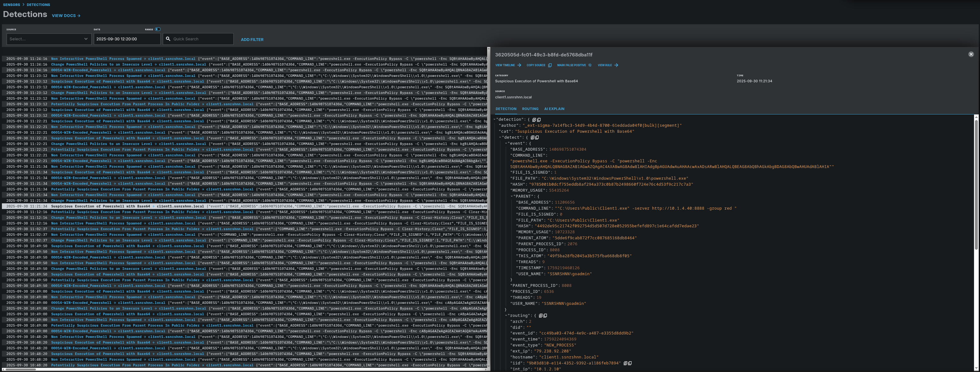Open the AI Explain tab

pos(554,109)
